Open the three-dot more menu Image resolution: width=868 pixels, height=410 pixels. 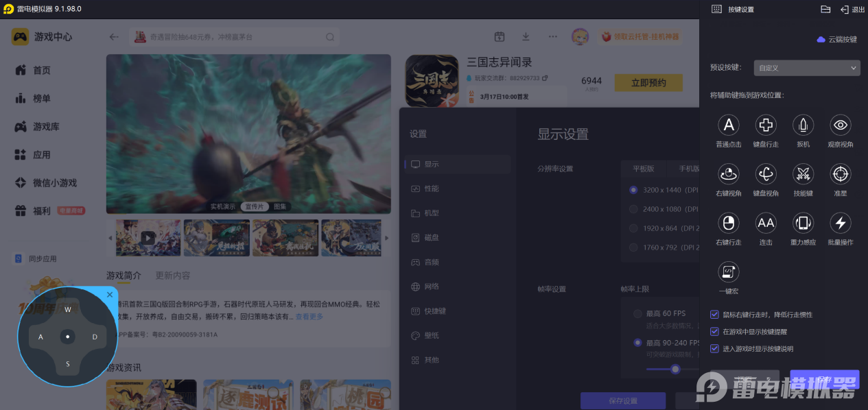pos(553,37)
